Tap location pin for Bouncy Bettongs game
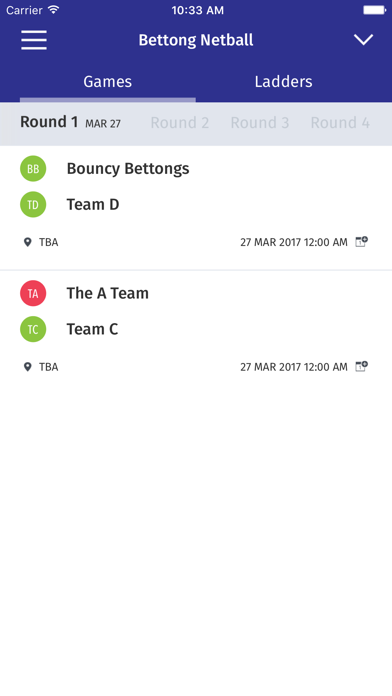 [x=28, y=242]
